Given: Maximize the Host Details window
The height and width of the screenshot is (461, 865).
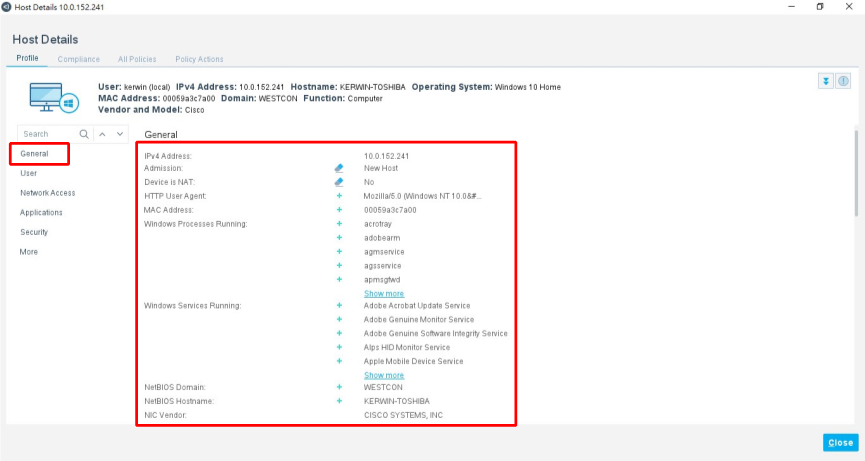Looking at the screenshot, I should click(x=820, y=7).
